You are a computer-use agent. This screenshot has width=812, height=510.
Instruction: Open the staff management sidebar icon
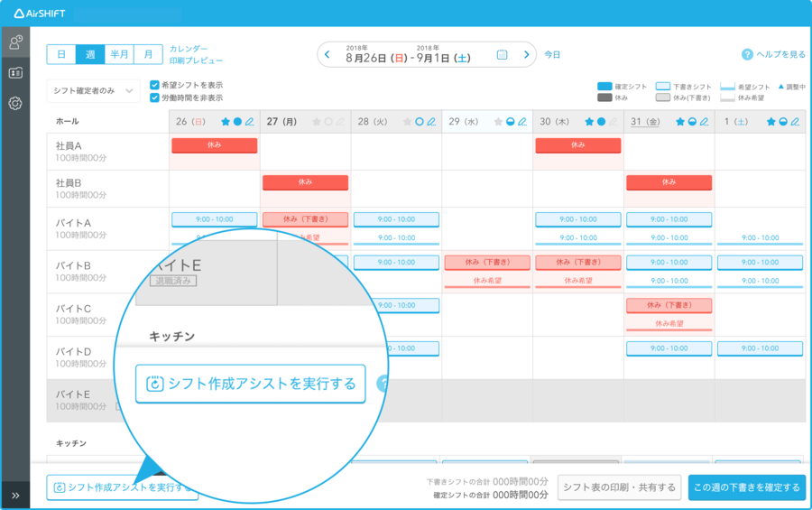tap(15, 42)
